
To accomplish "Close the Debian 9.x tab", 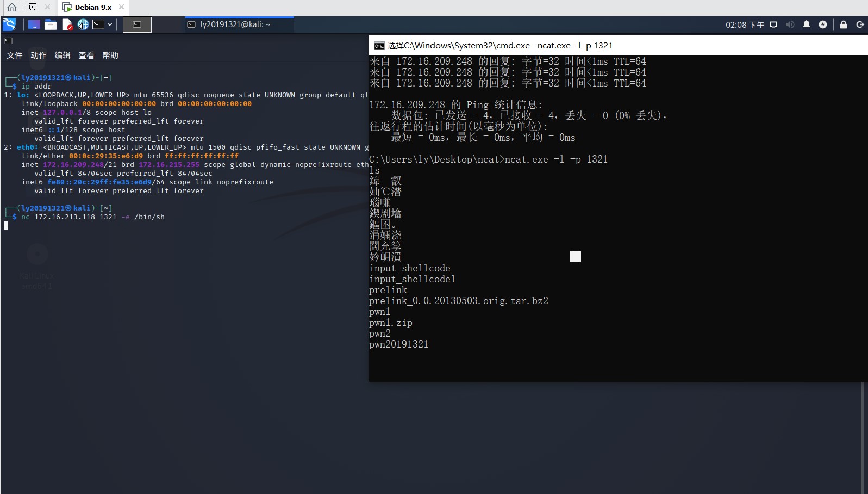I will (x=121, y=7).
